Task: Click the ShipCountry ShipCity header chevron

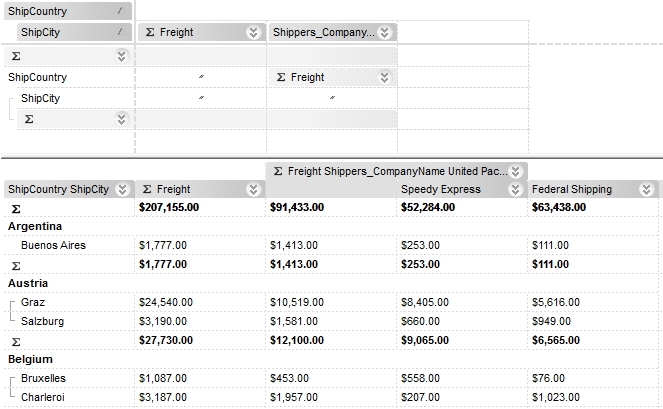Action: pyautogui.click(x=122, y=189)
